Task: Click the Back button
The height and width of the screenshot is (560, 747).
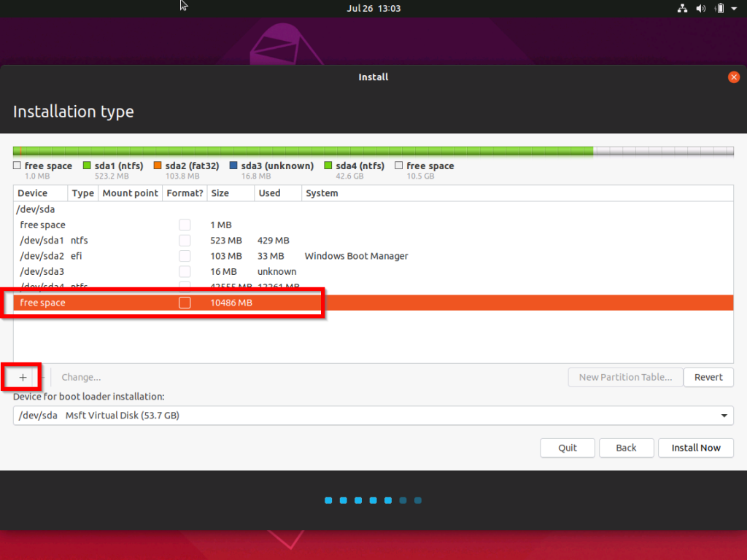Action: pyautogui.click(x=626, y=448)
